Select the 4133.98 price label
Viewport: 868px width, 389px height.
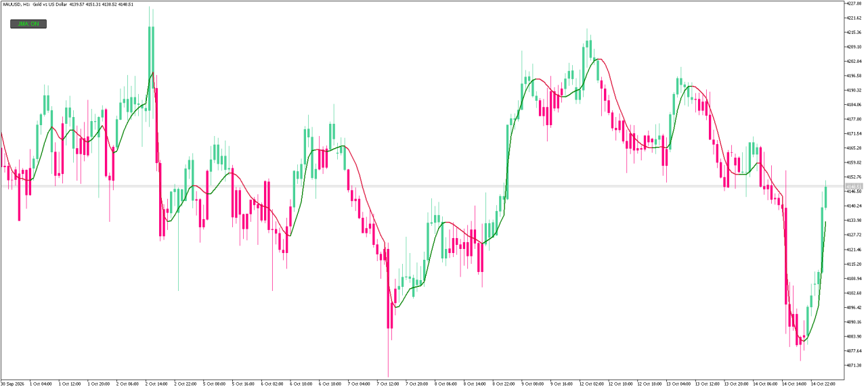point(853,221)
